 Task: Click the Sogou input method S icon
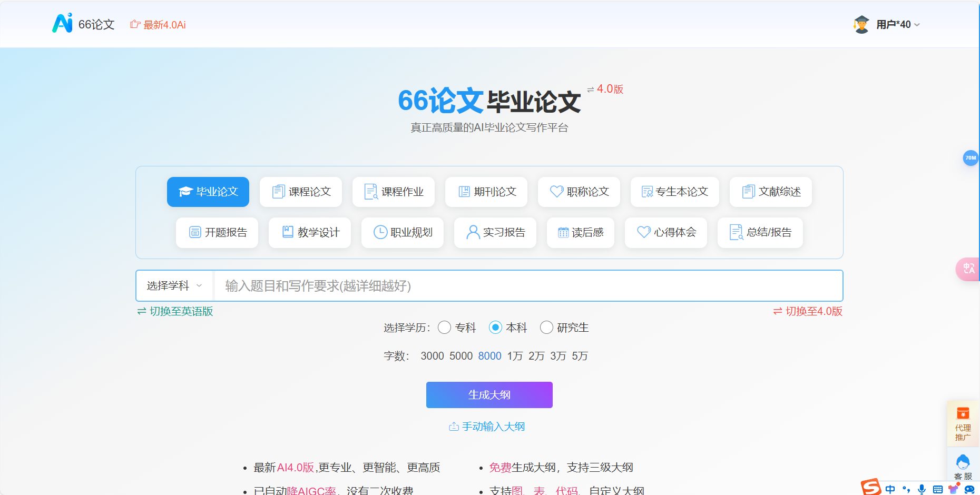click(x=870, y=488)
